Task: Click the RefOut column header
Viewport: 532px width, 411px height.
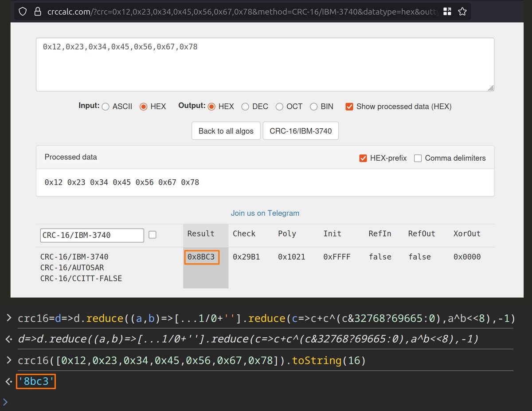Action: coord(422,233)
